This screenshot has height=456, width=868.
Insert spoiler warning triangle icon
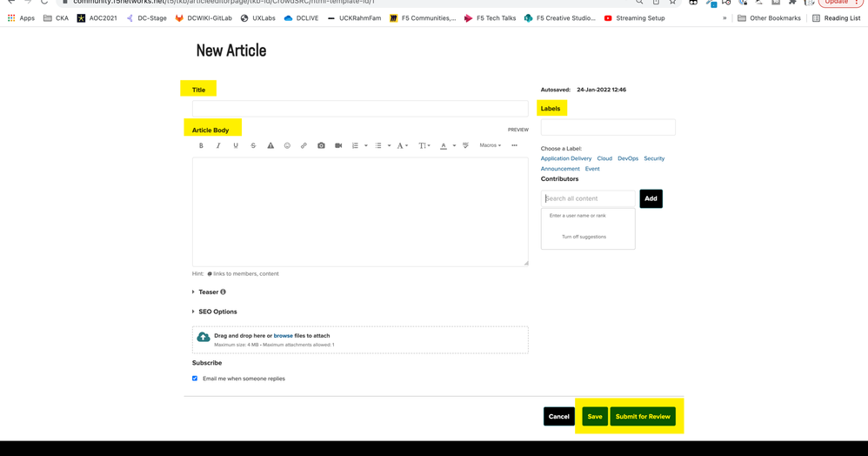[x=270, y=145]
